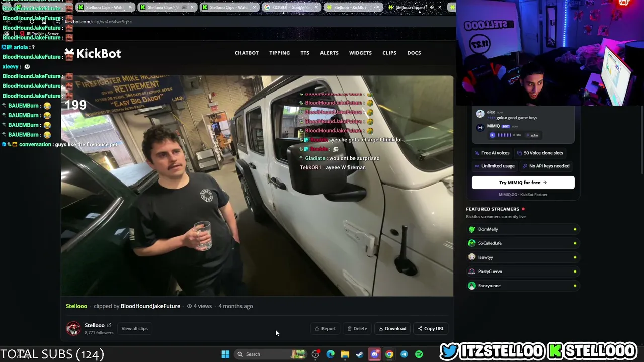Open the DOCS page
The image size is (644, 362).
click(414, 53)
